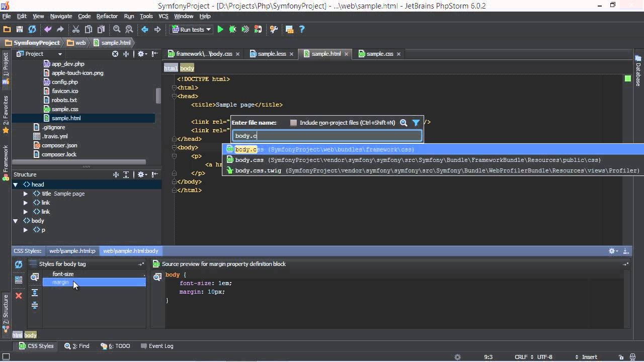Remove entry with the red X in CSS panel
Viewport: 644px width, 362px height.
(19, 296)
